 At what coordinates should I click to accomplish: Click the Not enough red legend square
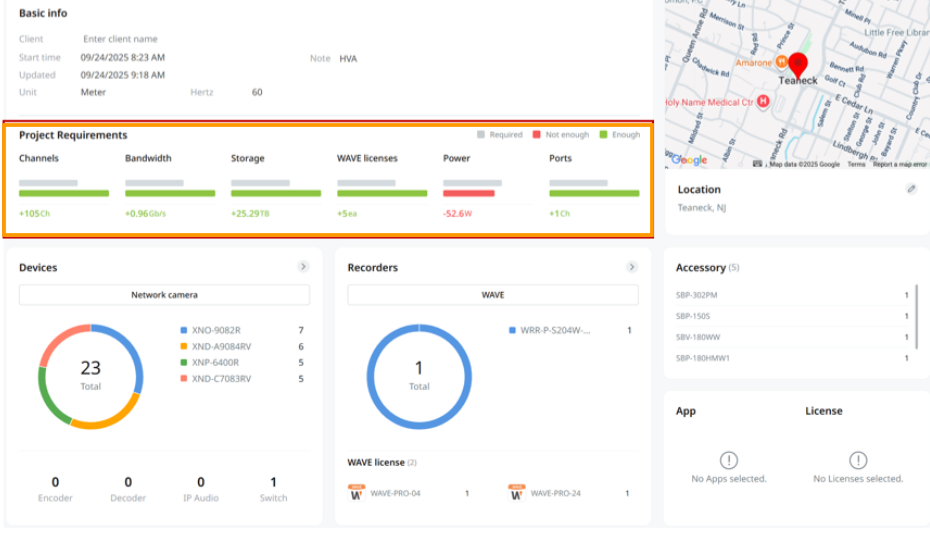tap(536, 135)
